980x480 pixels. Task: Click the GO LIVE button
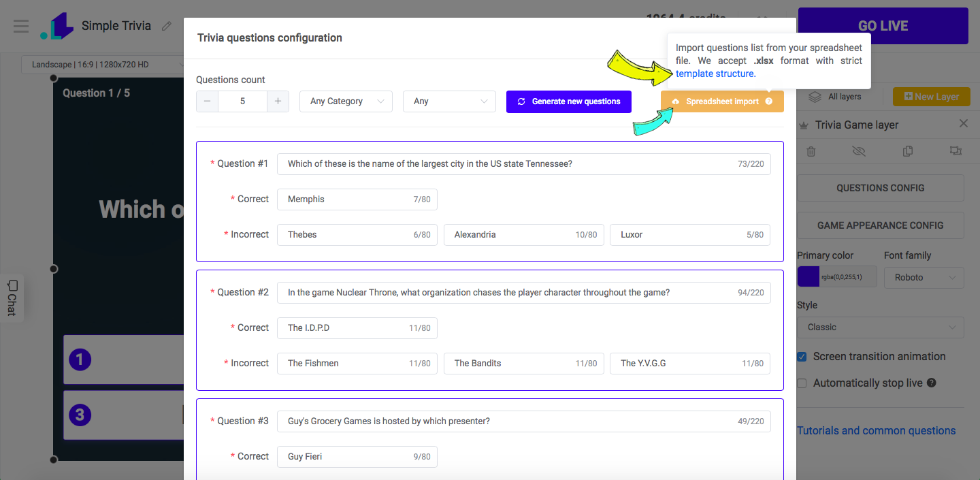[x=883, y=26]
